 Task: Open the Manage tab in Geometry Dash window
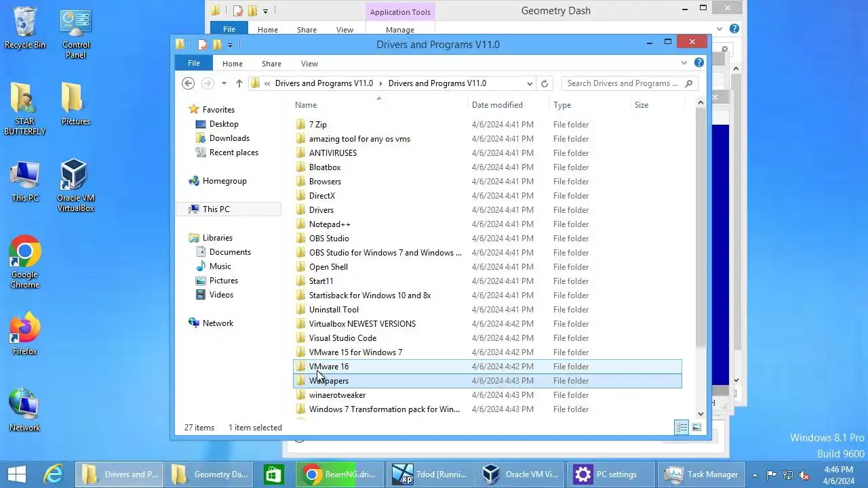(x=400, y=29)
